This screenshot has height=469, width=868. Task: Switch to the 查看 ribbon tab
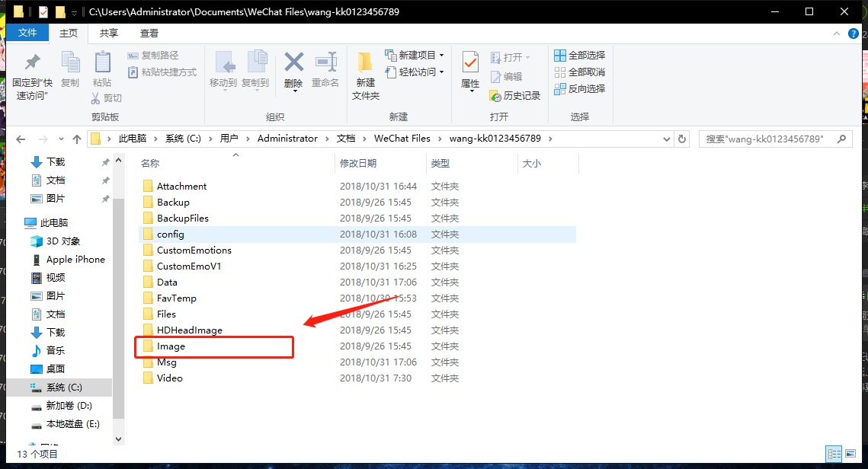(149, 33)
